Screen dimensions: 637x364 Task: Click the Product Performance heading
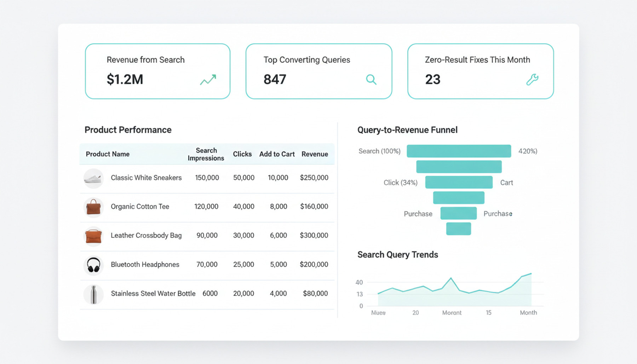coord(128,130)
